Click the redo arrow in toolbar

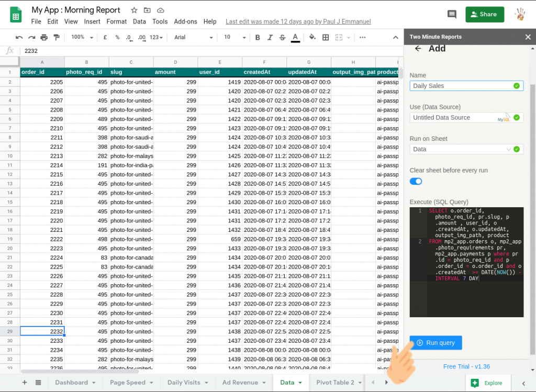click(x=31, y=37)
